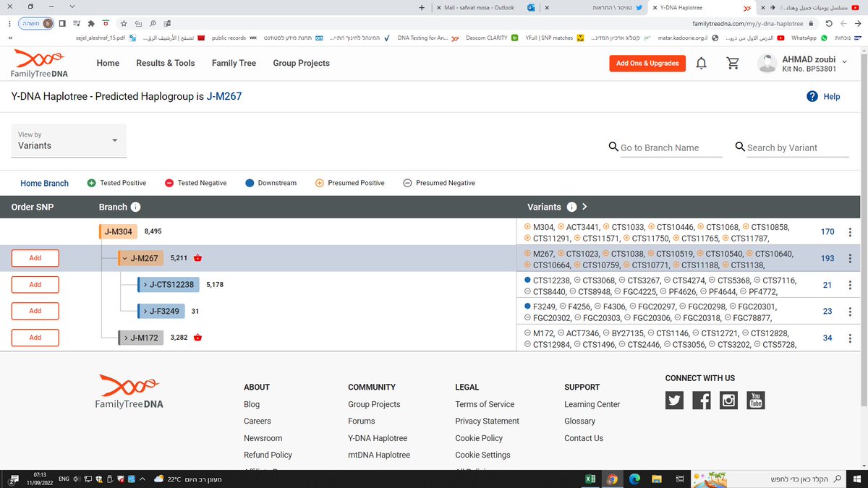Screen dimensions: 868x488
Task: Open the Twitter social icon in footer
Action: tap(674, 400)
